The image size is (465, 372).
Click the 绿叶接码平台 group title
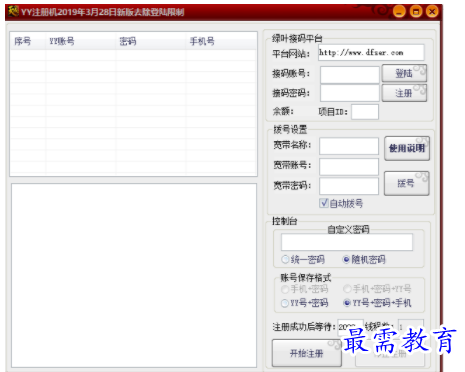tap(297, 39)
